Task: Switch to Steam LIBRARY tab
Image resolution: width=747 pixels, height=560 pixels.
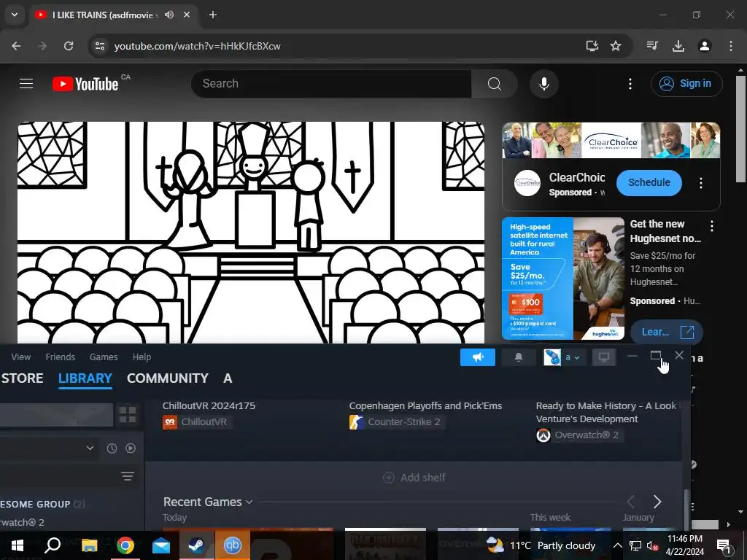Action: 85,378
